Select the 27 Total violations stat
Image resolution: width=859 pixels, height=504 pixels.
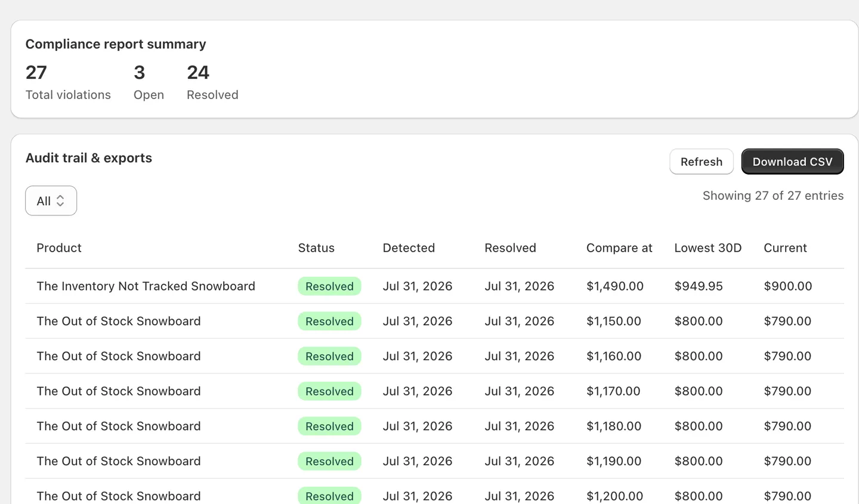coord(68,82)
